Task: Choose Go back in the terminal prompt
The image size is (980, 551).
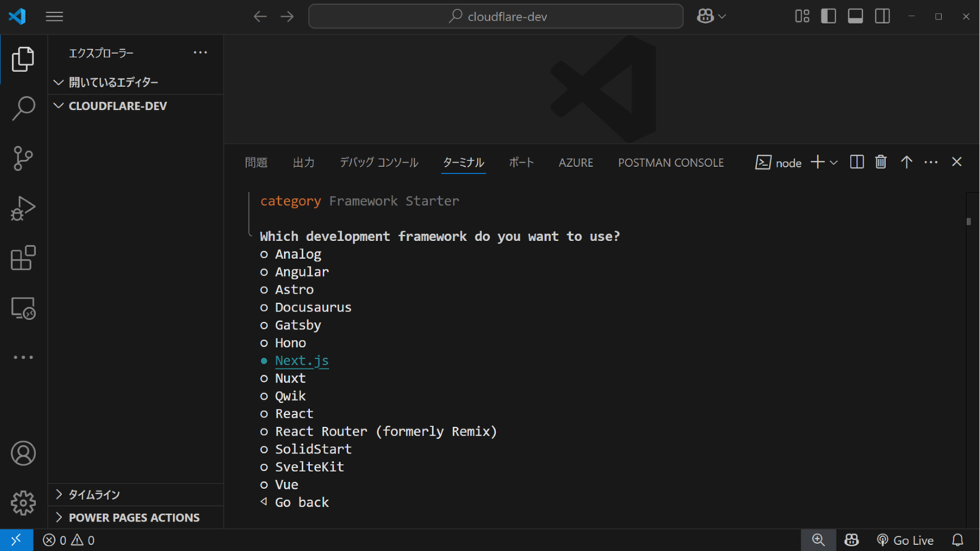Action: pyautogui.click(x=302, y=502)
